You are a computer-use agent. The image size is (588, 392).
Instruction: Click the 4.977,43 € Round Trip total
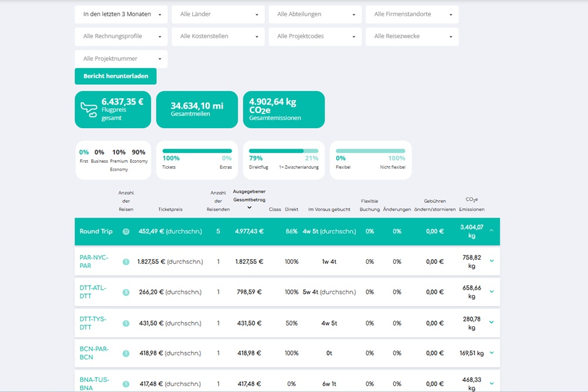pyautogui.click(x=249, y=231)
